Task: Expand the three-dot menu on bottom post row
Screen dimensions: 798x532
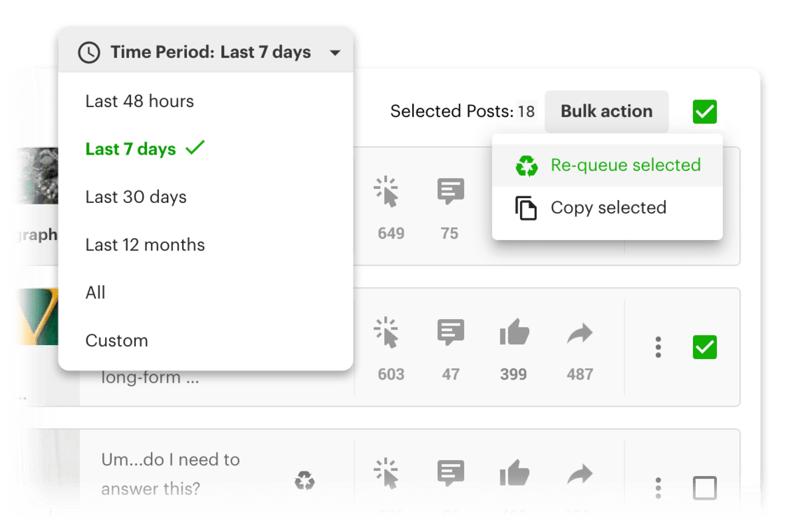Action: pyautogui.click(x=658, y=488)
